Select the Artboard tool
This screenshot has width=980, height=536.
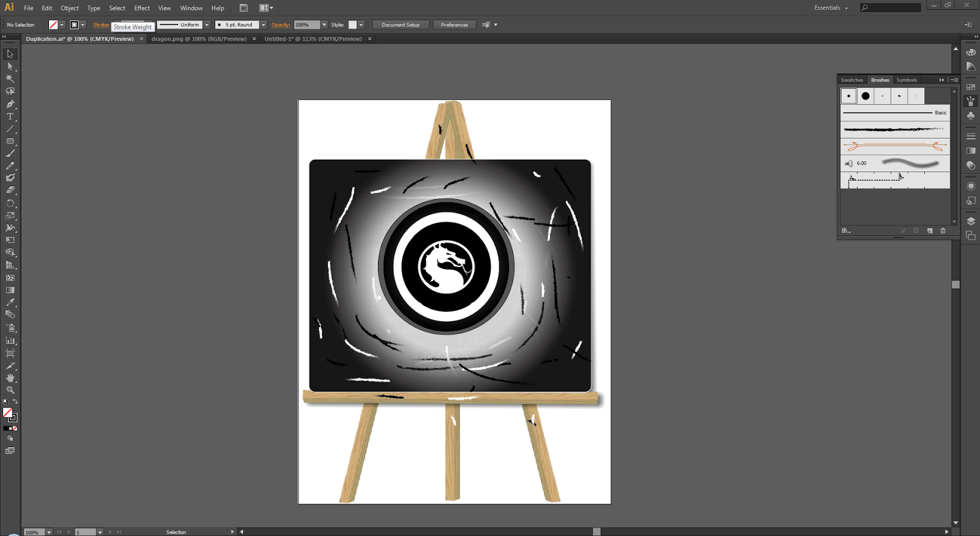10,353
